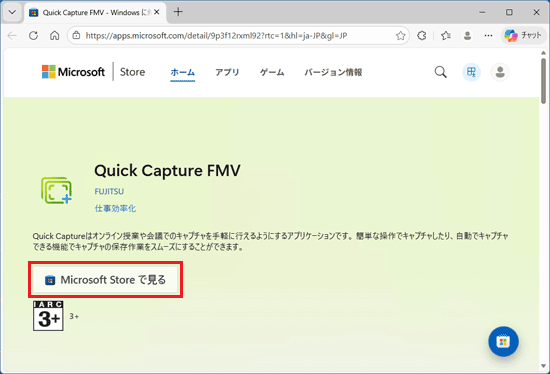Open the tab list dropdown arrow

pyautogui.click(x=12, y=13)
